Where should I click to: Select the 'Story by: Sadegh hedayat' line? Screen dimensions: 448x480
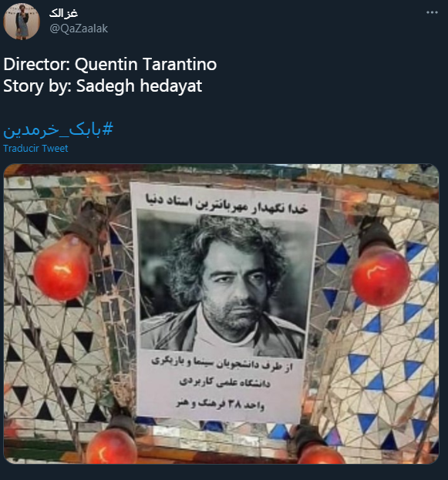[103, 86]
